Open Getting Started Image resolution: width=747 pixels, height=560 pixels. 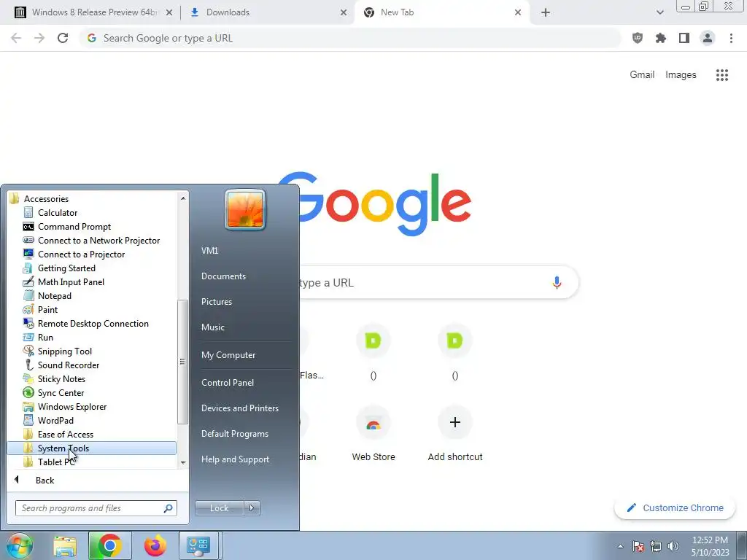[x=66, y=268]
